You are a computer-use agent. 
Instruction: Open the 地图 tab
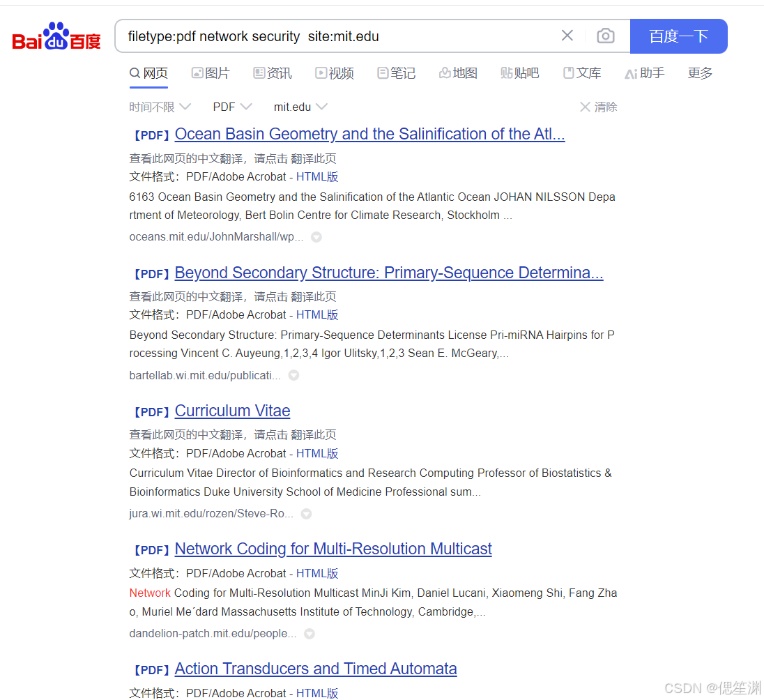pyautogui.click(x=458, y=73)
